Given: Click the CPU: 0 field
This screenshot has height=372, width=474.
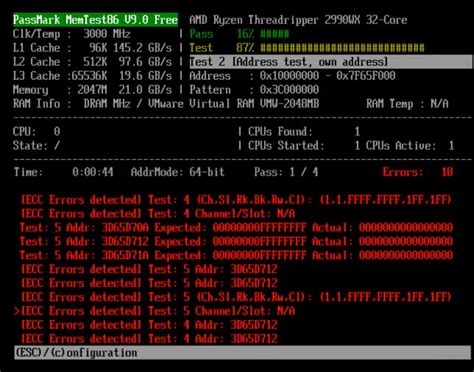Looking at the screenshot, I should point(37,131).
